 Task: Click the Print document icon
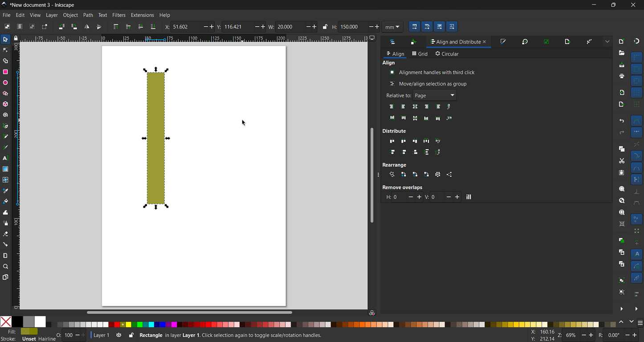[x=622, y=76]
